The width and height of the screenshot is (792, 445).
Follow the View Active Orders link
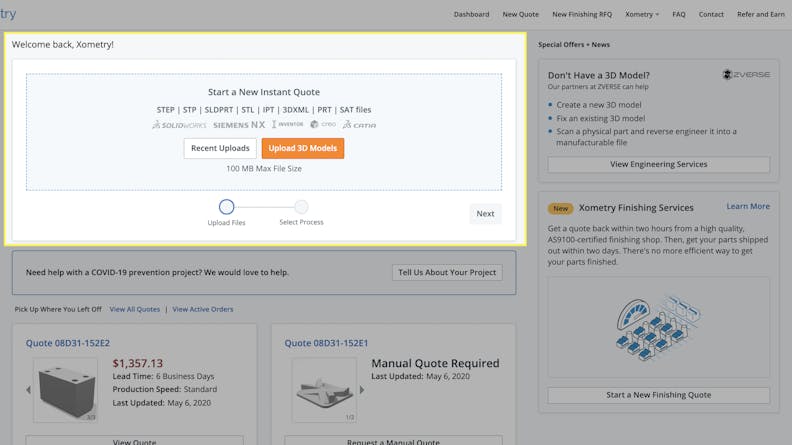[x=202, y=310]
